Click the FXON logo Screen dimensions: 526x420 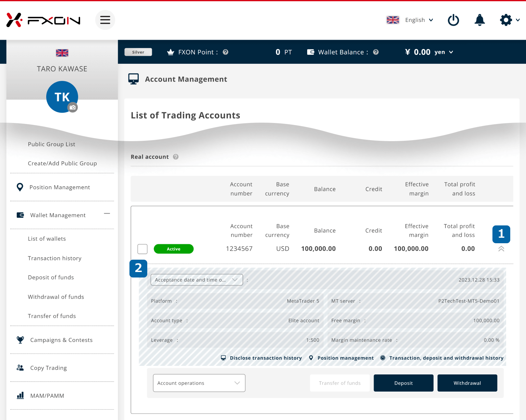43,20
